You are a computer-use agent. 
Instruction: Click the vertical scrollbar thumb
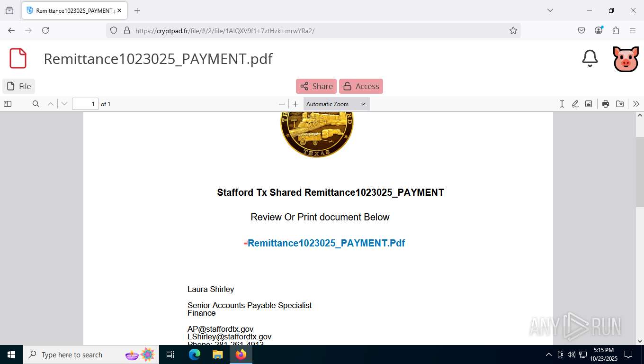[640, 171]
